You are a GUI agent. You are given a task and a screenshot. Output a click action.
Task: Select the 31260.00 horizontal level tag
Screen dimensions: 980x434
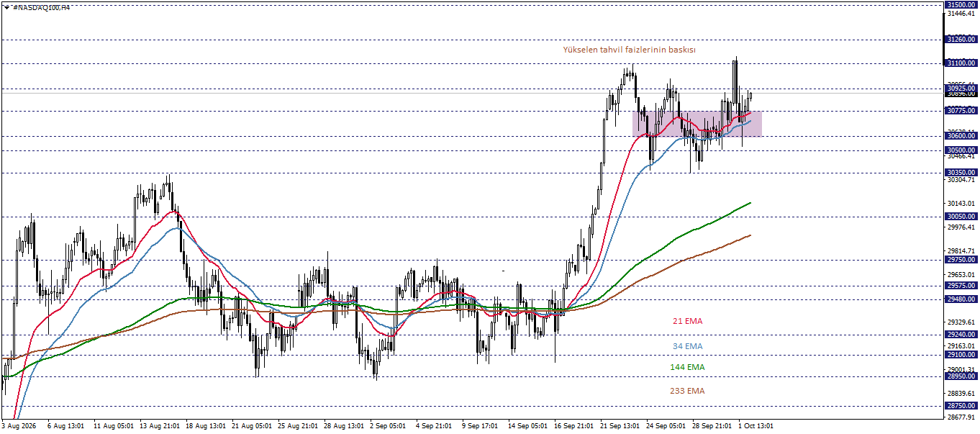(x=961, y=40)
